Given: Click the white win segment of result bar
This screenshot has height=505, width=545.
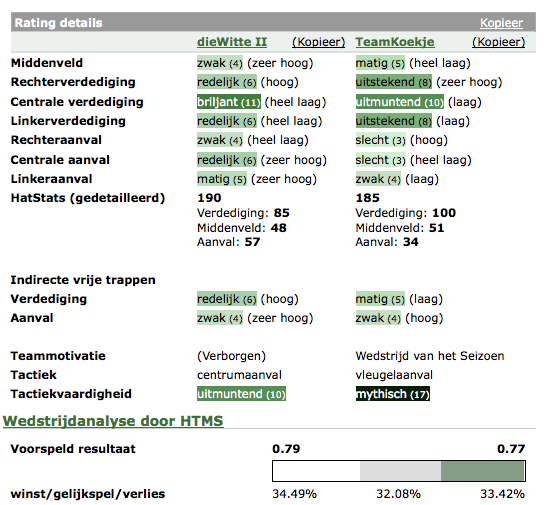Looking at the screenshot, I should point(316,471).
